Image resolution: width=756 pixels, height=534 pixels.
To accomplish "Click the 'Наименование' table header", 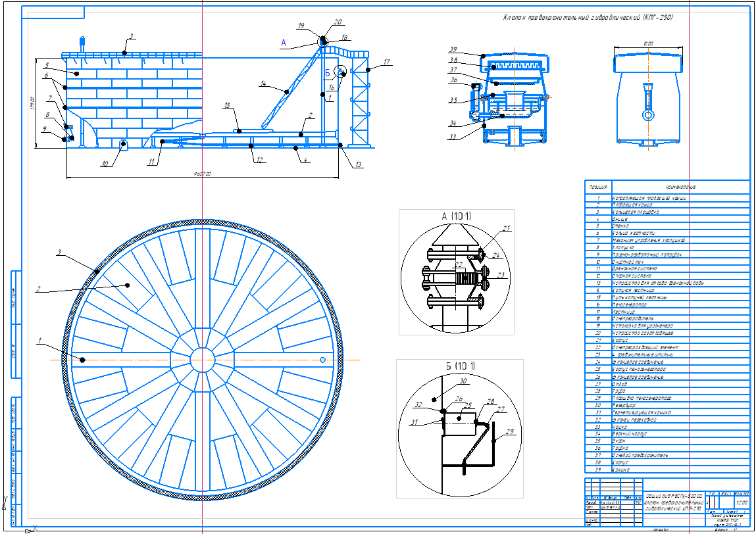I will coord(680,187).
